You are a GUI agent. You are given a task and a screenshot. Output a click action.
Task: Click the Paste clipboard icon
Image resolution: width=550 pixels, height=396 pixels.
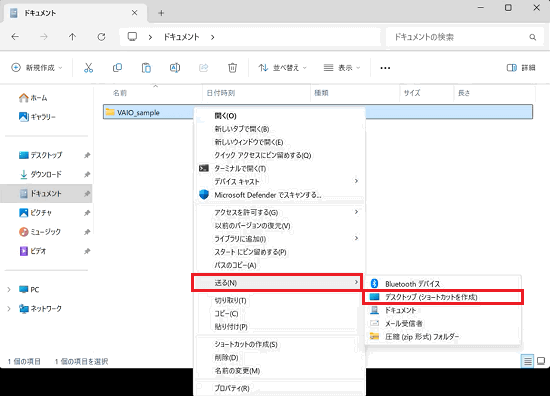(146, 68)
